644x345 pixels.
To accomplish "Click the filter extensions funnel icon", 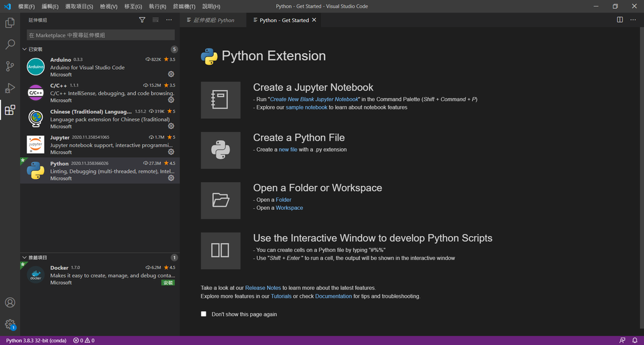I will (142, 19).
